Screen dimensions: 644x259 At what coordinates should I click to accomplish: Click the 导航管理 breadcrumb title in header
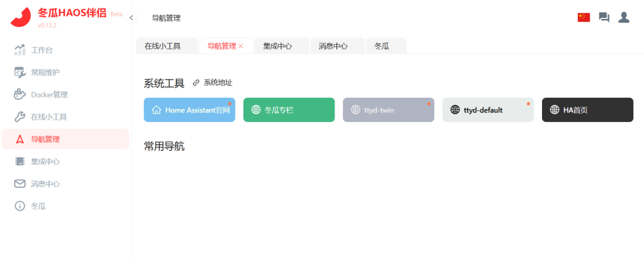[x=166, y=18]
